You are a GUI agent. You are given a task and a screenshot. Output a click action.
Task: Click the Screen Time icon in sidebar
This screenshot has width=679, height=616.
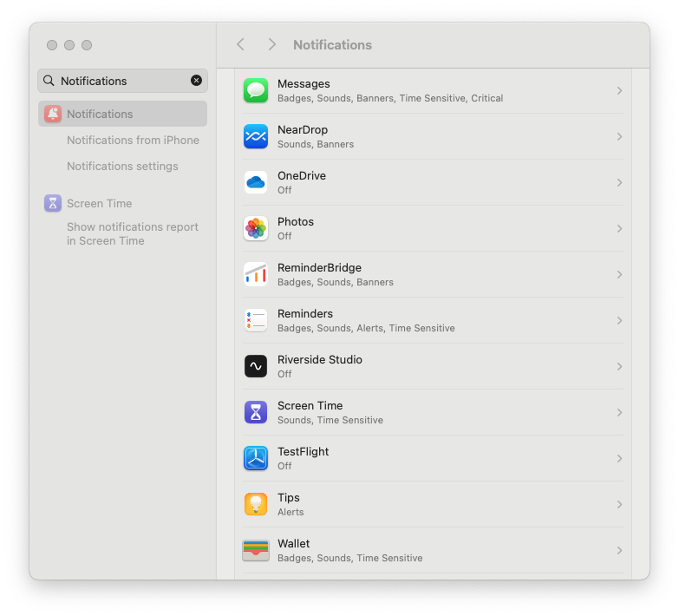53,203
